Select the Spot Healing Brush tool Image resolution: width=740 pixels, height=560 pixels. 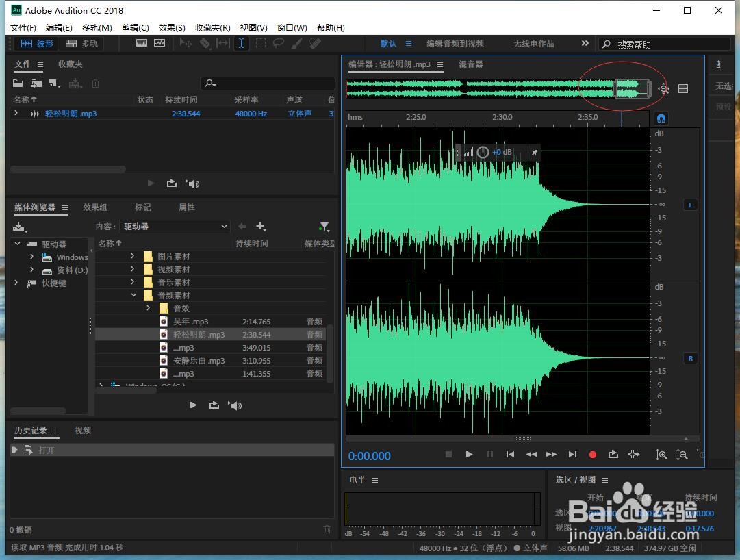tap(316, 43)
